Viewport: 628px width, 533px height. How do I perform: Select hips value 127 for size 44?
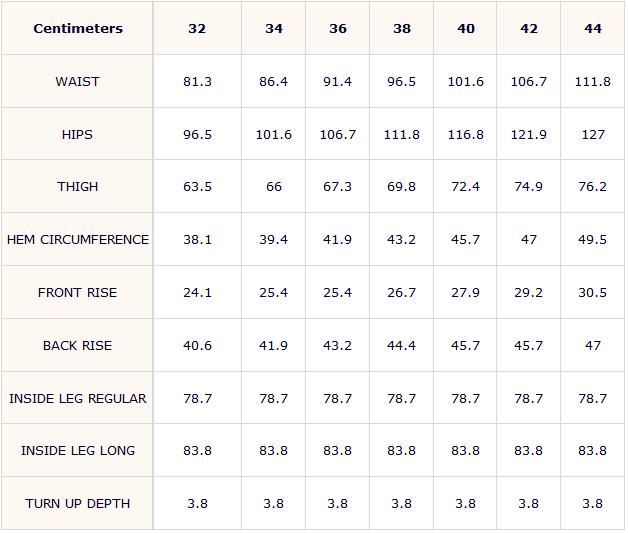[593, 135]
